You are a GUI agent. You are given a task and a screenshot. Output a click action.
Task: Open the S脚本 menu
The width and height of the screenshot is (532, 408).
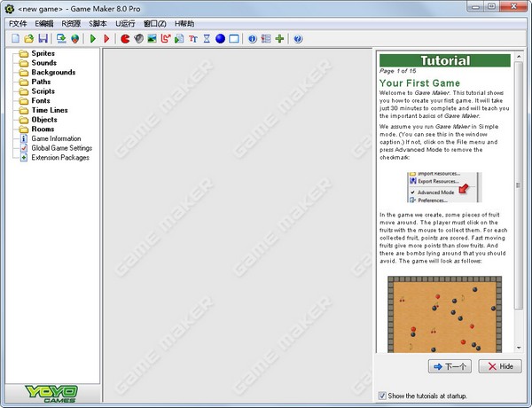pos(98,23)
